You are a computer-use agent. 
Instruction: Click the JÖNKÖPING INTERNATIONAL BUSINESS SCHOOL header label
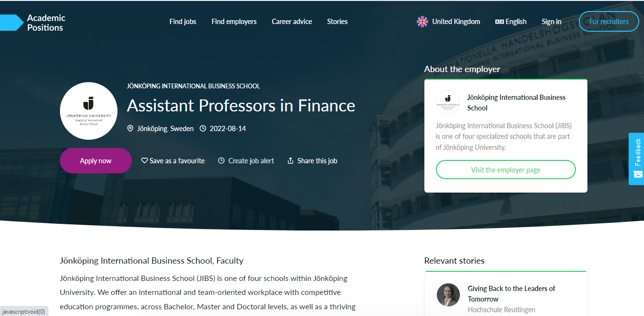click(193, 86)
